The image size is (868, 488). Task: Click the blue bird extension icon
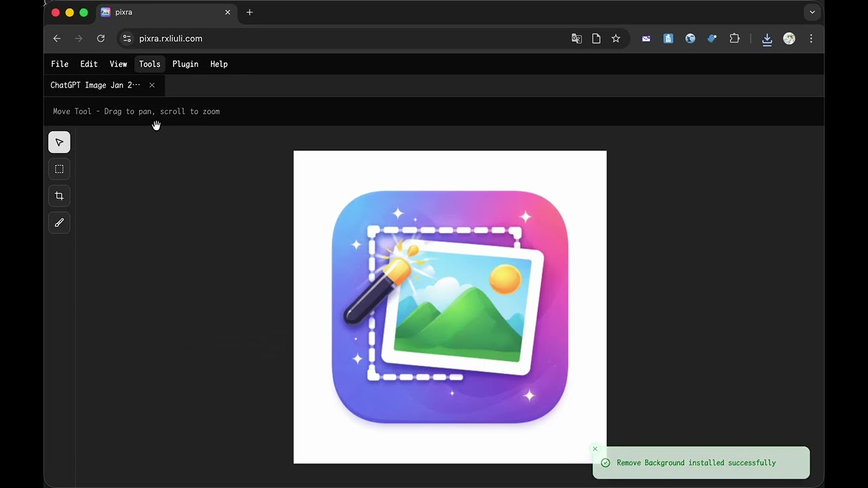pos(712,39)
